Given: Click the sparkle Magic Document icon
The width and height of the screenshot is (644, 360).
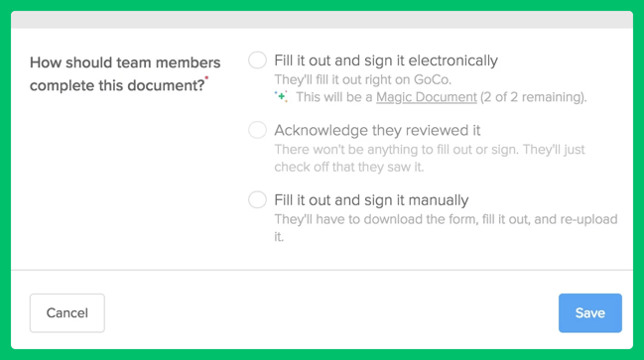Looking at the screenshot, I should pos(281,96).
